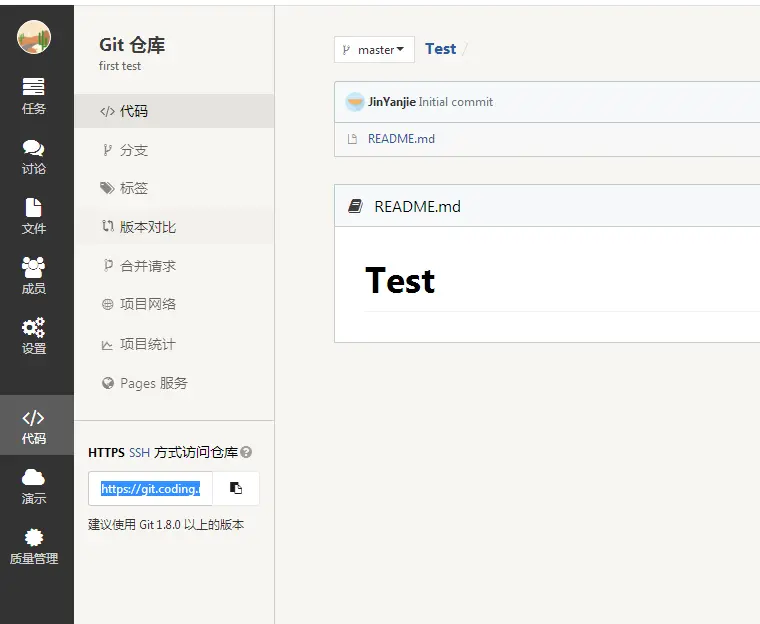Switch to HTTPS access mode

[x=106, y=453]
